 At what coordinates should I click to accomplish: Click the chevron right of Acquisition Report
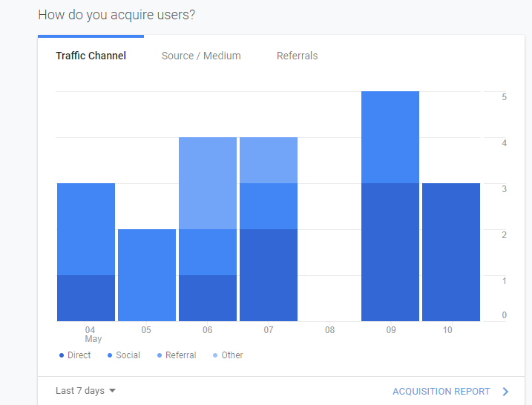(505, 392)
